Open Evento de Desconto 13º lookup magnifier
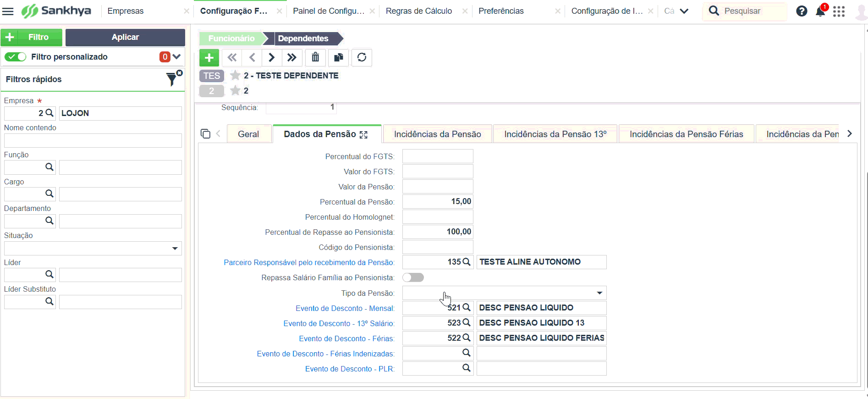868x399 pixels. (467, 322)
